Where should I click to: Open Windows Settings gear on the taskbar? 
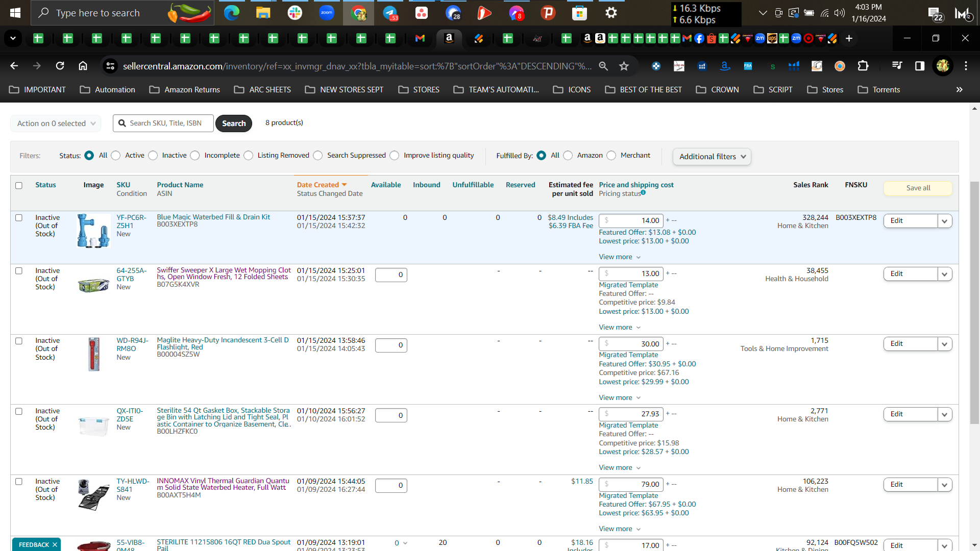tap(611, 13)
